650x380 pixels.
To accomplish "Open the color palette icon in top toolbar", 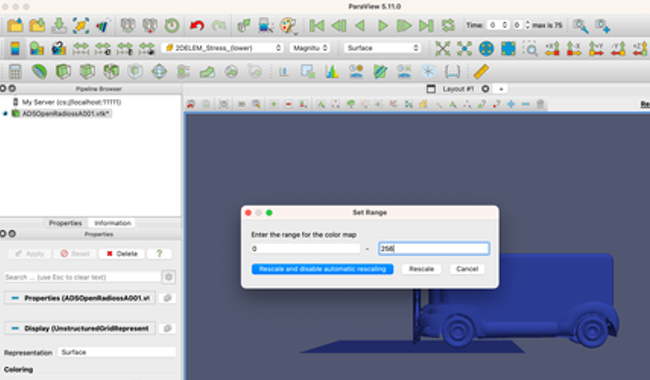I will click(288, 26).
